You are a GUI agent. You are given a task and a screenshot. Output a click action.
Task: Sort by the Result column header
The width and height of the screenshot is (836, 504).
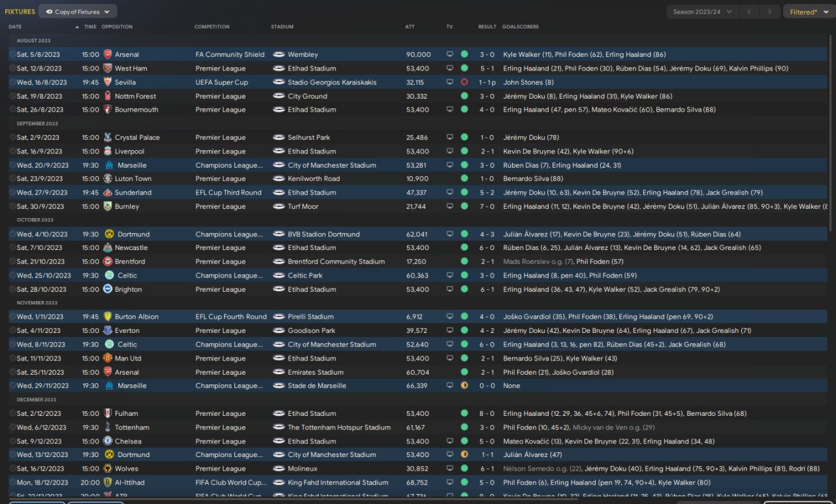[x=487, y=27]
